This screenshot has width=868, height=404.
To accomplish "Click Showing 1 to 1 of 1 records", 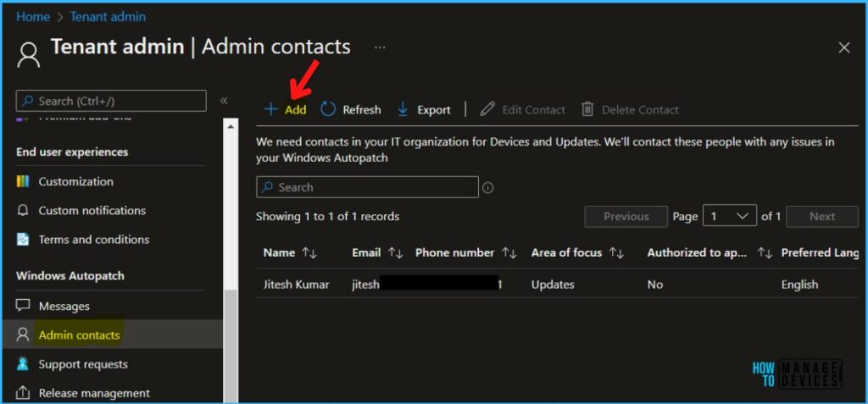I will [x=327, y=216].
